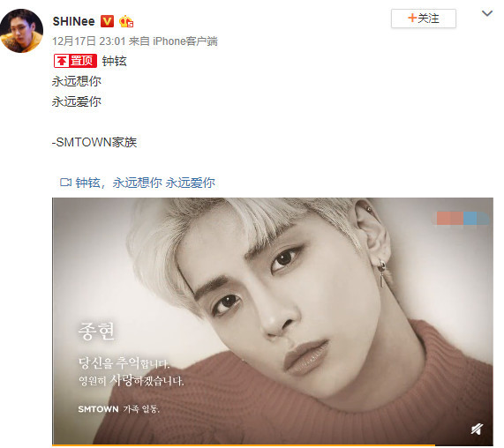Click unplayed dark end of progress bar
Viewport: 504px width, 448px height.
click(x=464, y=445)
